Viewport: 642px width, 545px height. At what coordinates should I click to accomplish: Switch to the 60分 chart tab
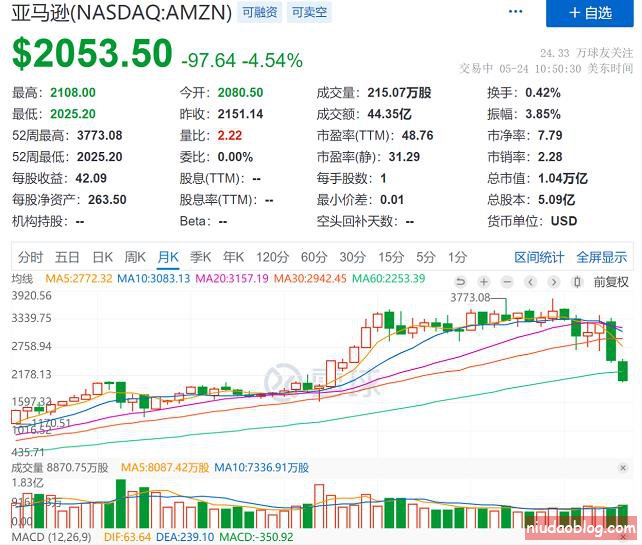click(x=314, y=257)
